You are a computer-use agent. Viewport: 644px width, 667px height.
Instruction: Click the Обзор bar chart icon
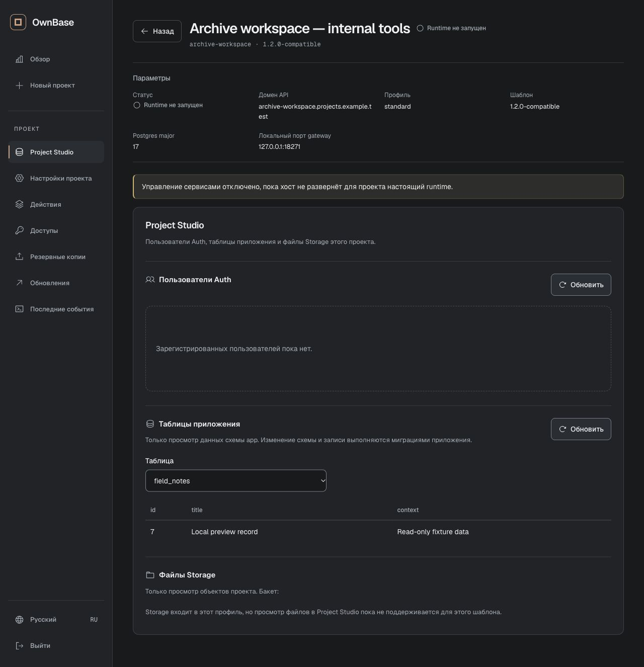tap(19, 59)
